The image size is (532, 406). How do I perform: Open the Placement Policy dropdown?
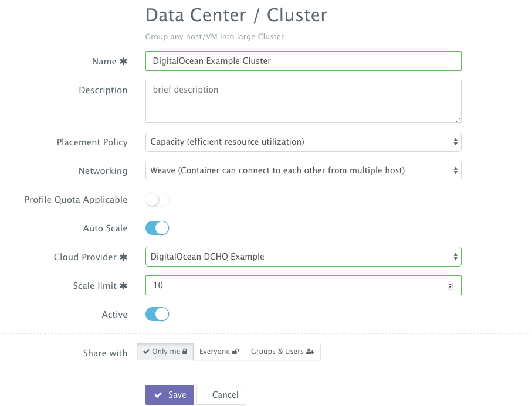pos(303,142)
